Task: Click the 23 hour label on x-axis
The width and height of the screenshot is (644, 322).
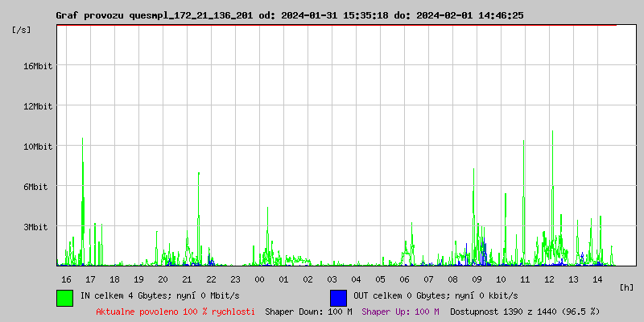Action: (x=235, y=279)
